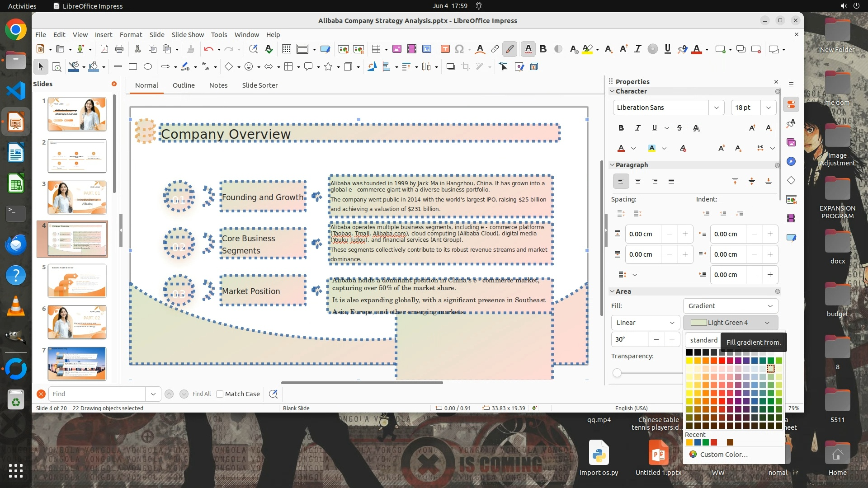Open the Slide Show menu
This screenshot has width=868, height=488.
187,35
